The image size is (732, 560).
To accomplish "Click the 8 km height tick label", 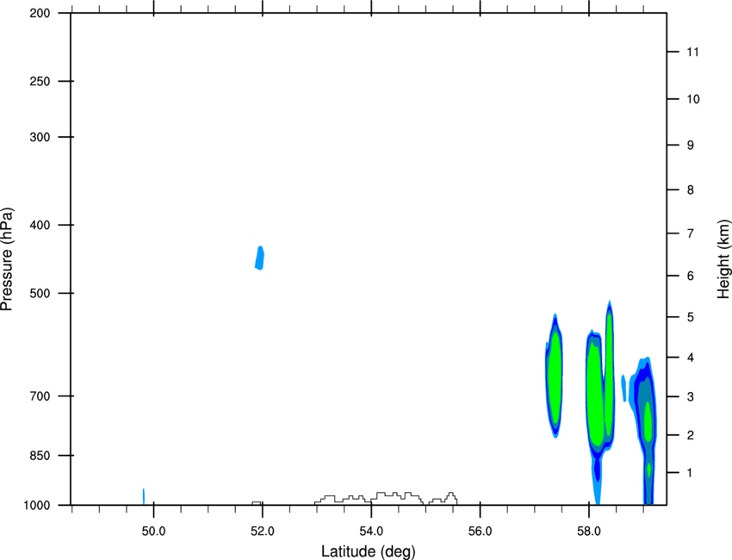I will pos(691,190).
